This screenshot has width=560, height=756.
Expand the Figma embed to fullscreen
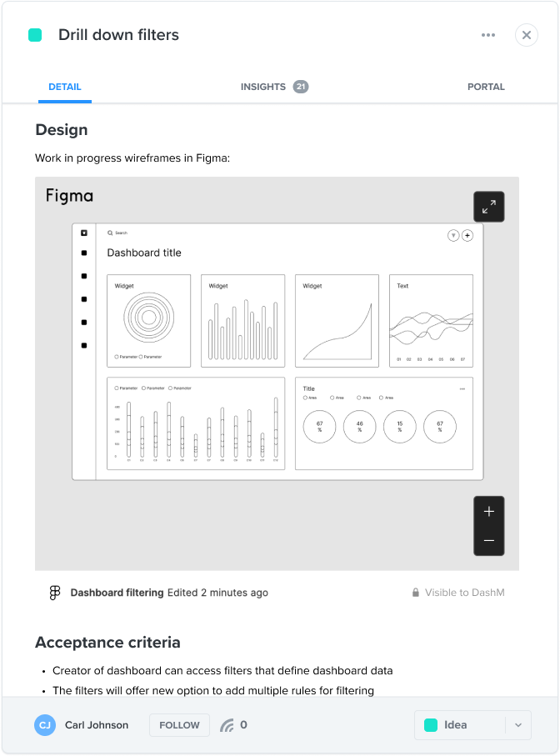click(488, 207)
